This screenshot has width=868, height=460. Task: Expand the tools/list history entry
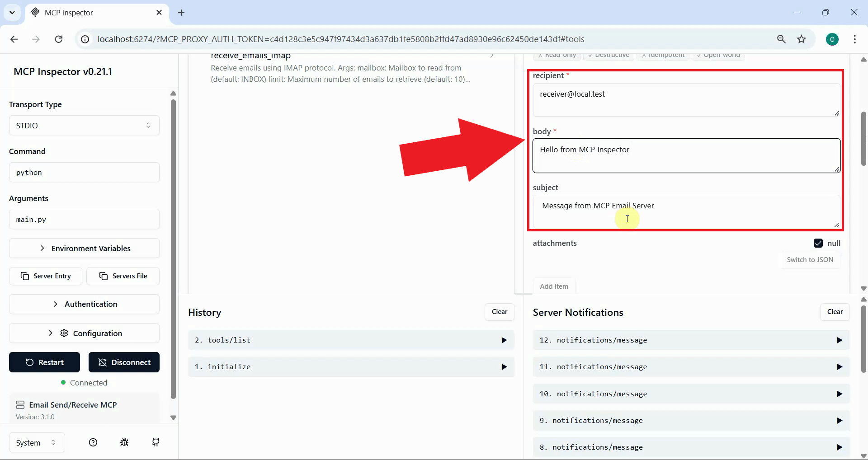point(351,340)
